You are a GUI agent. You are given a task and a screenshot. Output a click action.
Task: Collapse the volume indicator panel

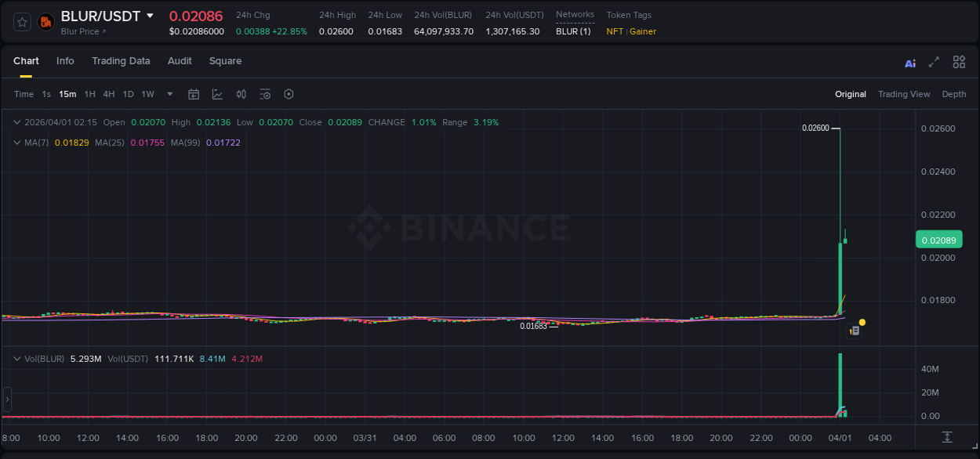(x=17, y=359)
